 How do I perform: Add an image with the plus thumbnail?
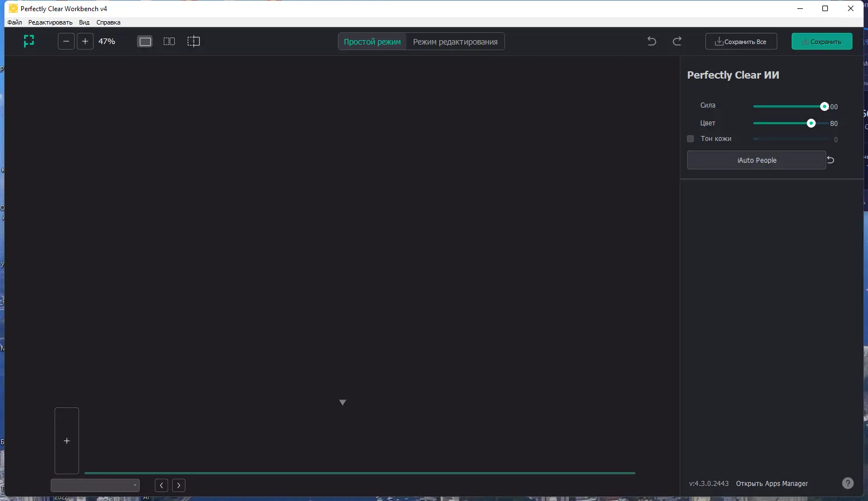click(x=67, y=441)
